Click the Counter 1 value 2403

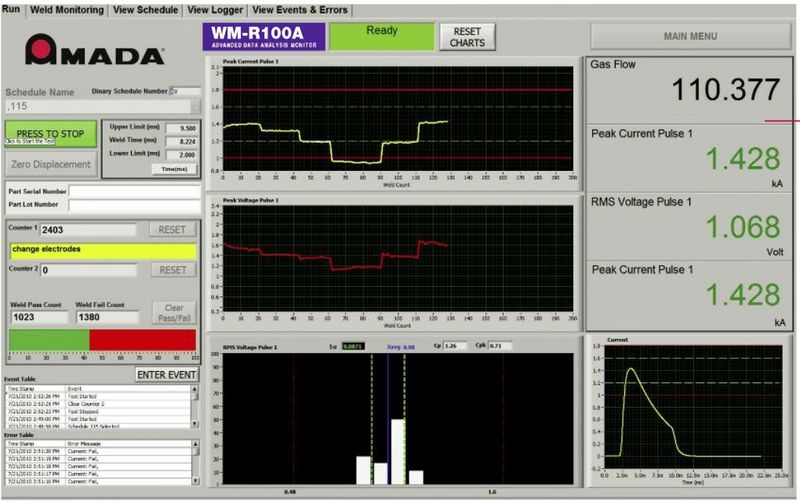88,230
